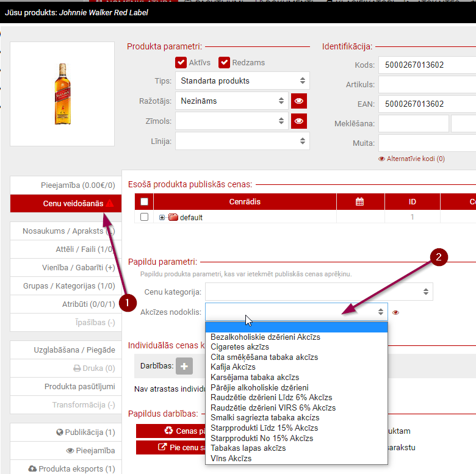The image size is (476, 474).
Task: Click the eye icon next to Ražotājs
Action: coord(298,101)
